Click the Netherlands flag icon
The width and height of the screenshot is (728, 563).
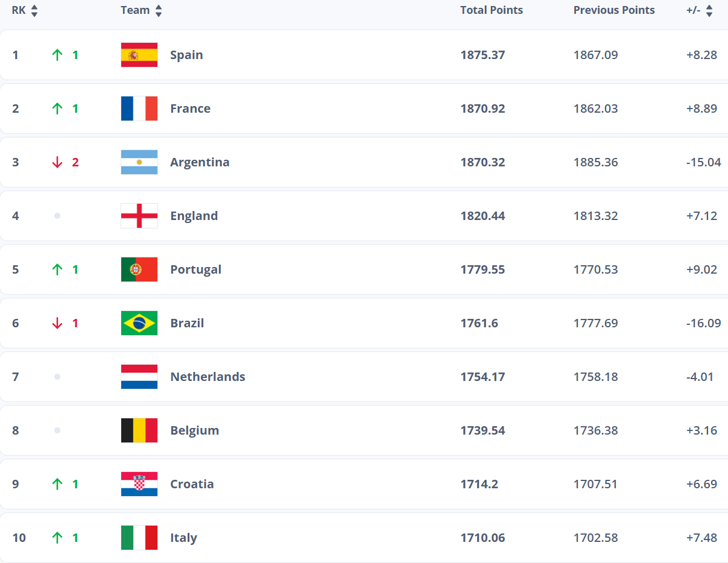tap(139, 377)
